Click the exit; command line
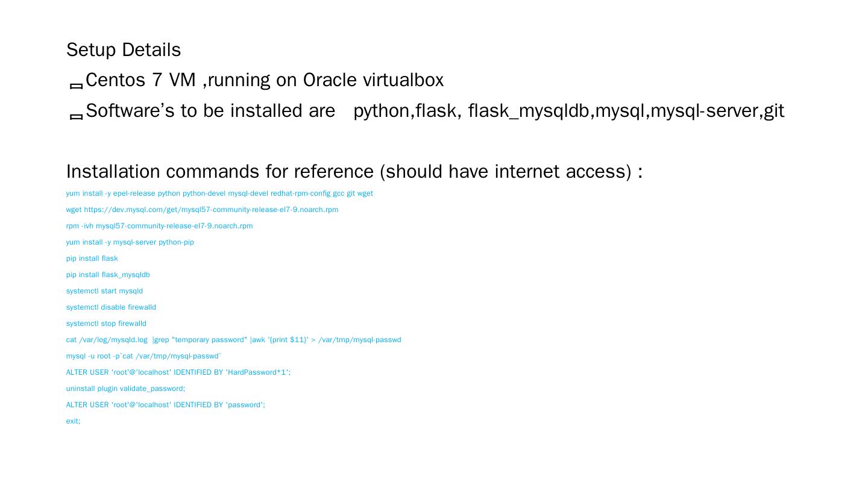Viewport: 868px width, 488px height. (x=73, y=421)
